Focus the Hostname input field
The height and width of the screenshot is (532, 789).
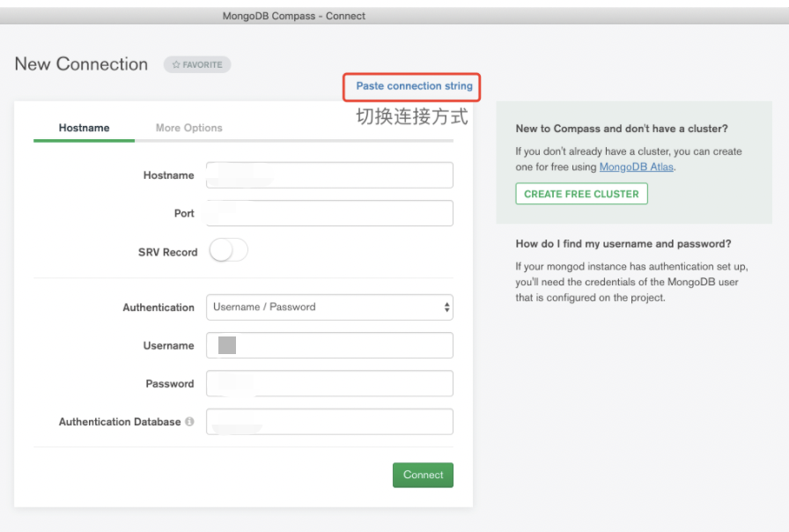pos(329,175)
